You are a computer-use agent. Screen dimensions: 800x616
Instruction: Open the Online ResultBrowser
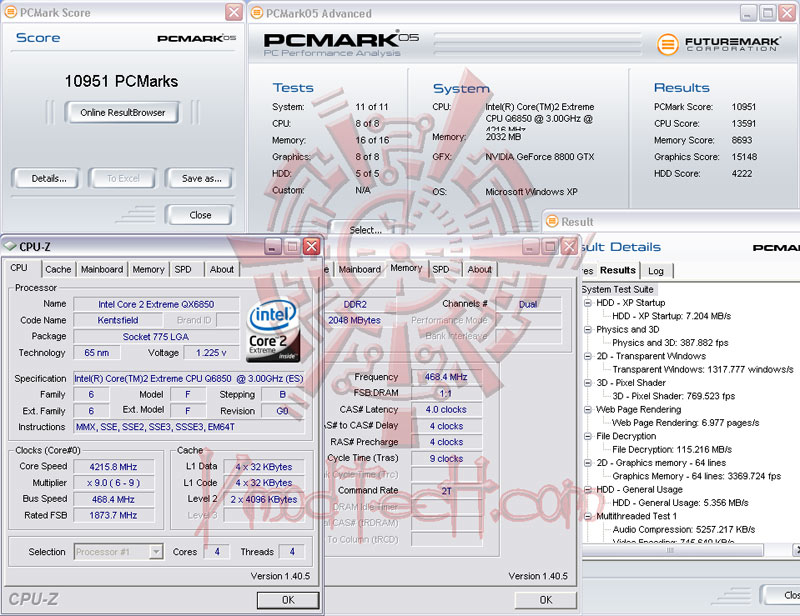click(x=122, y=112)
